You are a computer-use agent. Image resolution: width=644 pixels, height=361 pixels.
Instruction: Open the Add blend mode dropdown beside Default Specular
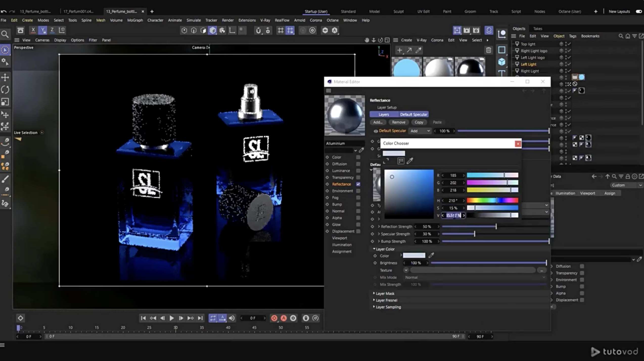(420, 131)
